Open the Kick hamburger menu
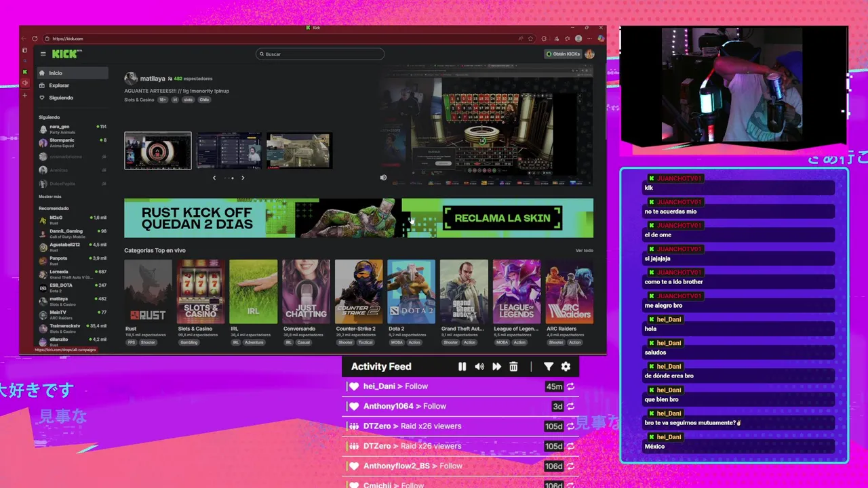The image size is (868, 488). point(43,54)
